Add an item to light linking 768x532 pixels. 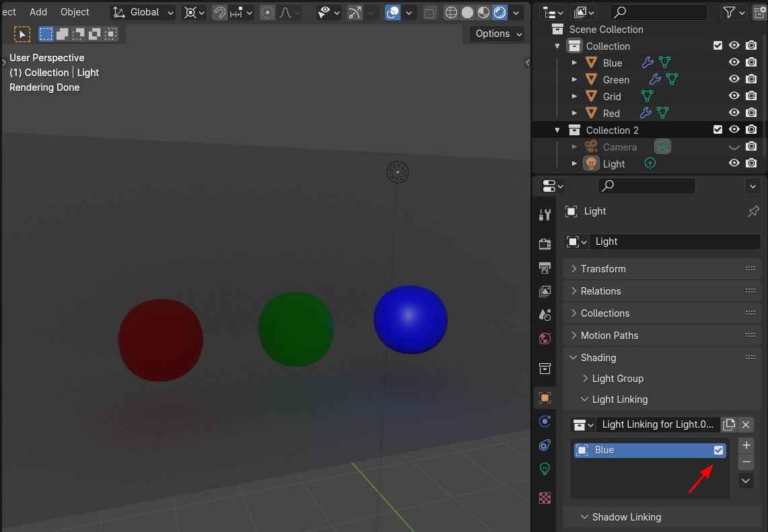click(x=746, y=445)
